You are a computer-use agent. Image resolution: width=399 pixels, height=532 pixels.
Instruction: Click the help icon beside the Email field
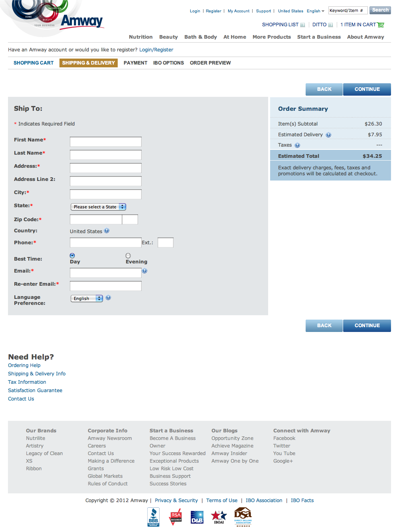tap(144, 270)
